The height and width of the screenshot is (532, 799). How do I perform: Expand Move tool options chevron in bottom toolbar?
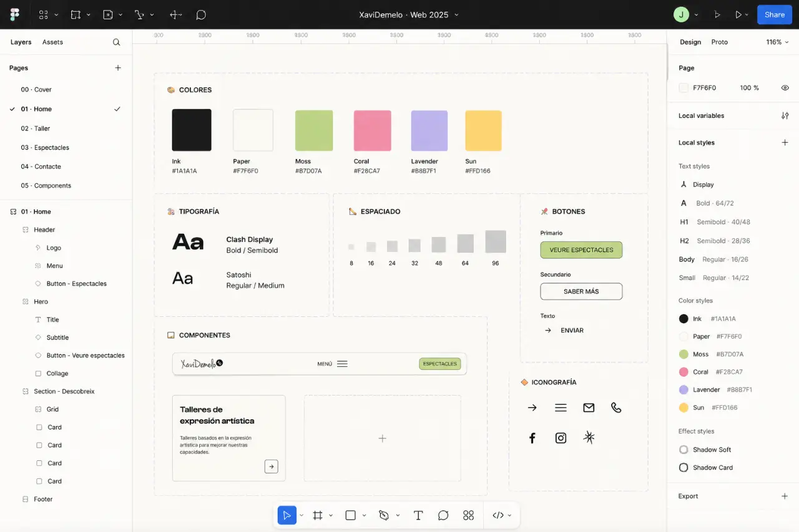pyautogui.click(x=301, y=515)
